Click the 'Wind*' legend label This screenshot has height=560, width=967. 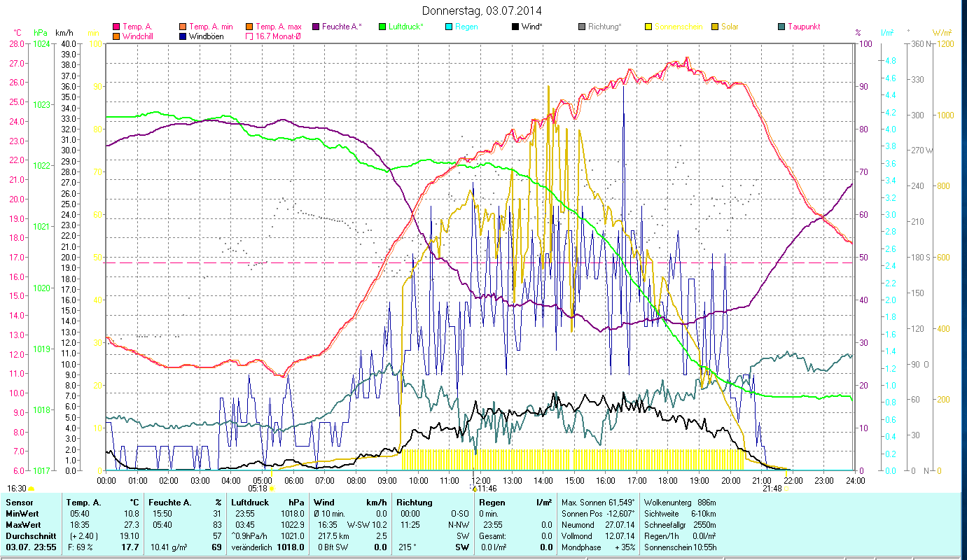coord(532,27)
